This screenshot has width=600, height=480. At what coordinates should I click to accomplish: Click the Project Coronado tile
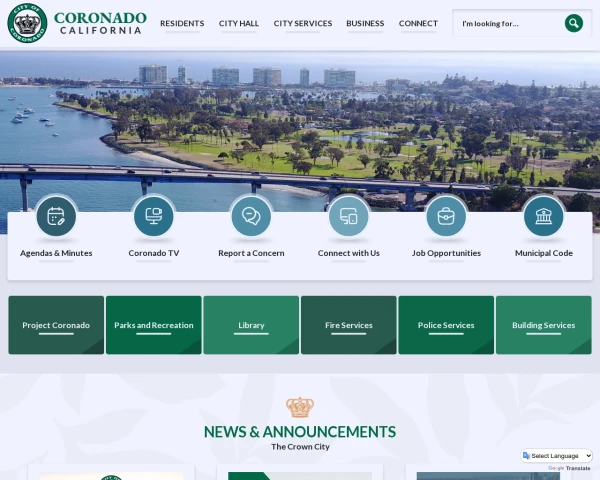pyautogui.click(x=56, y=325)
